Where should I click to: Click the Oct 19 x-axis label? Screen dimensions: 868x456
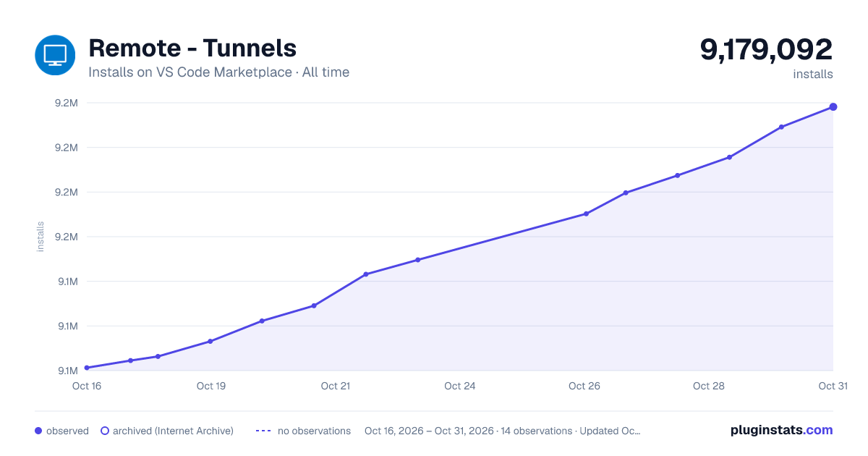211,386
